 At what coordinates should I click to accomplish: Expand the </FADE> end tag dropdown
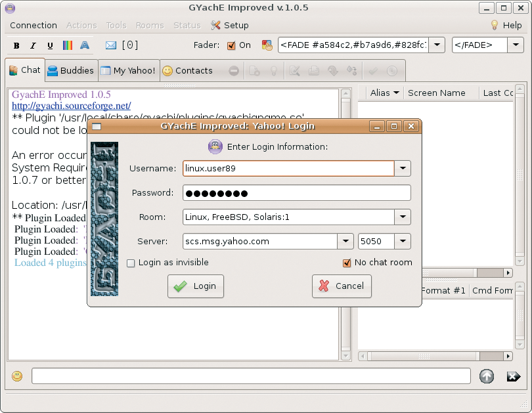tap(516, 45)
